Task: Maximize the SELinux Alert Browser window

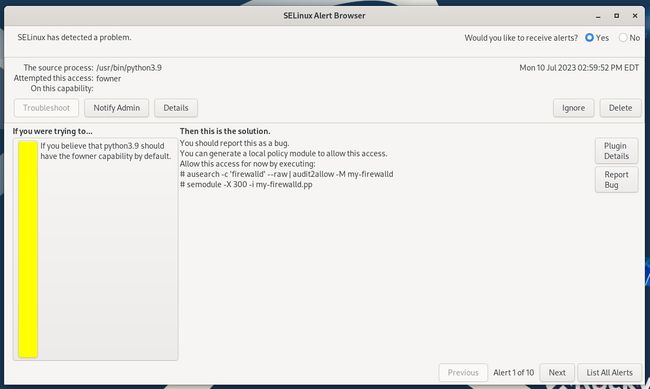Action: (x=616, y=16)
